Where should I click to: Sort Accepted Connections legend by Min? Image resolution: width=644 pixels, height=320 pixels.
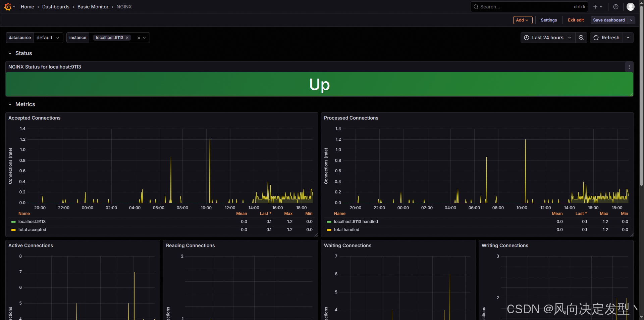[x=309, y=214]
